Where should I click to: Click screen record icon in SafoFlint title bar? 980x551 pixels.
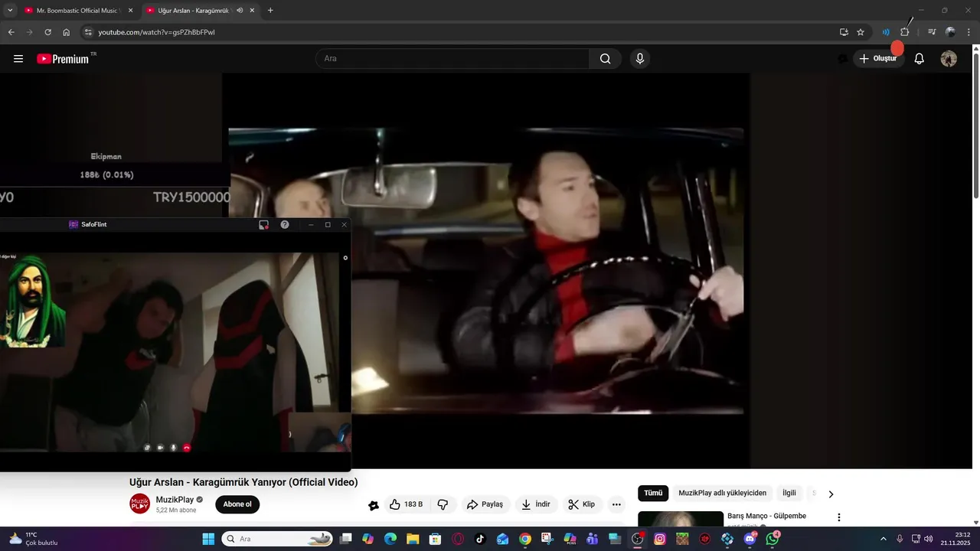(263, 224)
